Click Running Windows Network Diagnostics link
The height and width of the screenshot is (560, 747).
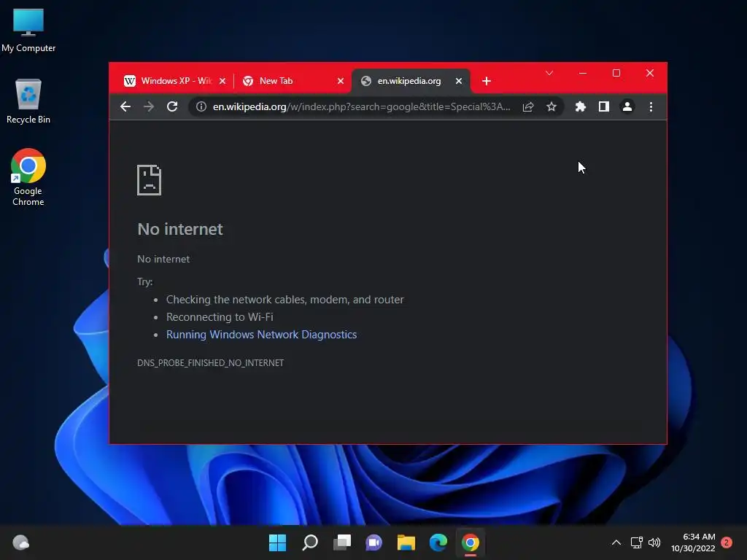261,334
